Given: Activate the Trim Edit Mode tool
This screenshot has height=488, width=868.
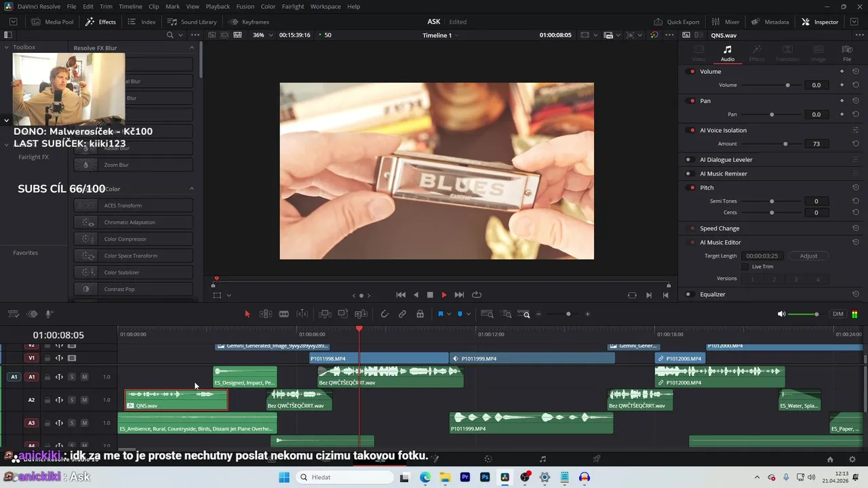Looking at the screenshot, I should point(266,314).
